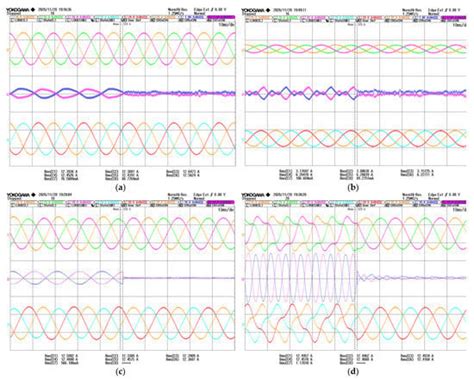Click the date and time stamp in panel (a)

pos(55,10)
